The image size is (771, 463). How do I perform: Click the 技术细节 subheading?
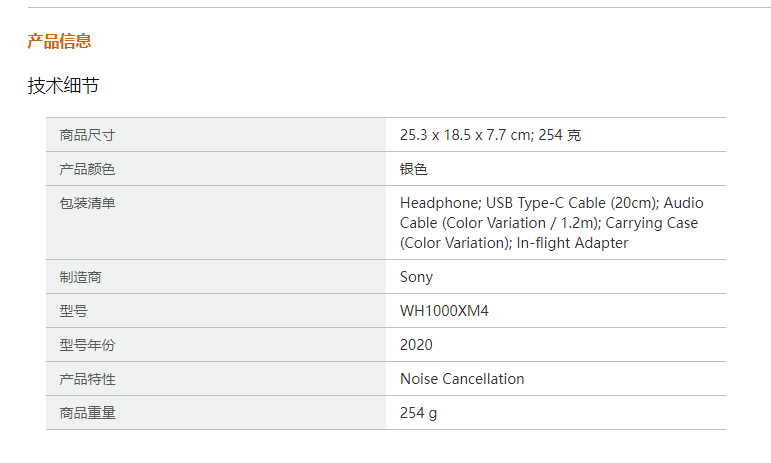[x=63, y=86]
